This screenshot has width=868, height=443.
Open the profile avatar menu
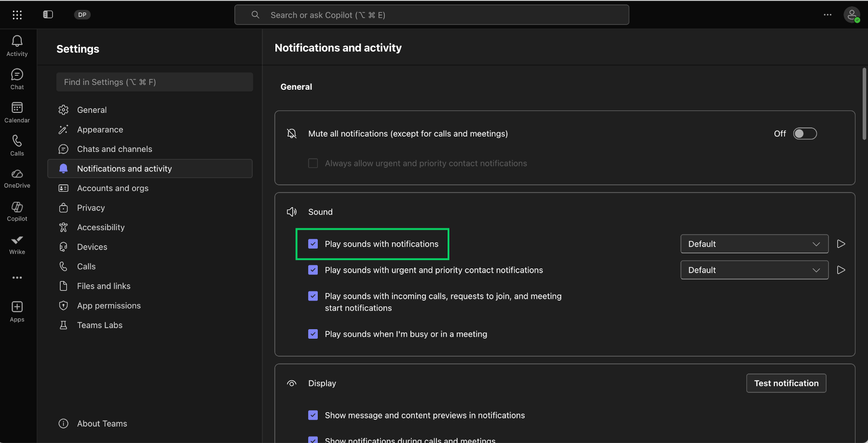click(852, 15)
